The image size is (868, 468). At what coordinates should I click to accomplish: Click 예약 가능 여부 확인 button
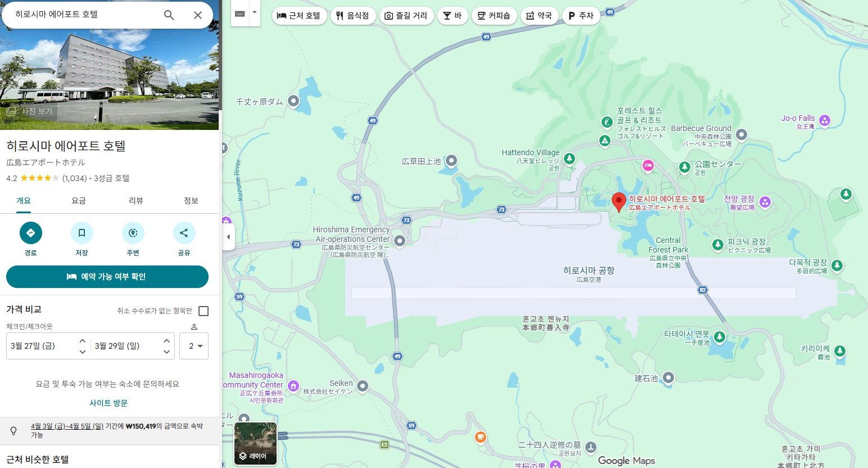tap(107, 277)
